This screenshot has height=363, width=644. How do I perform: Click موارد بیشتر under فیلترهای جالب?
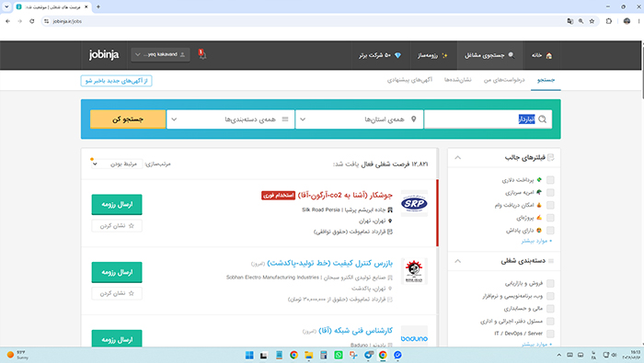[x=536, y=241]
